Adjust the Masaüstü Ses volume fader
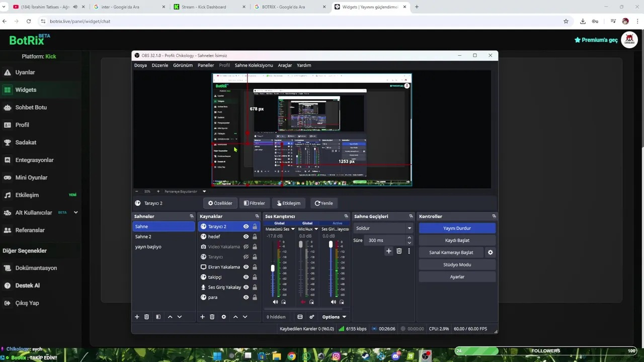644x362 pixels. [x=273, y=268]
